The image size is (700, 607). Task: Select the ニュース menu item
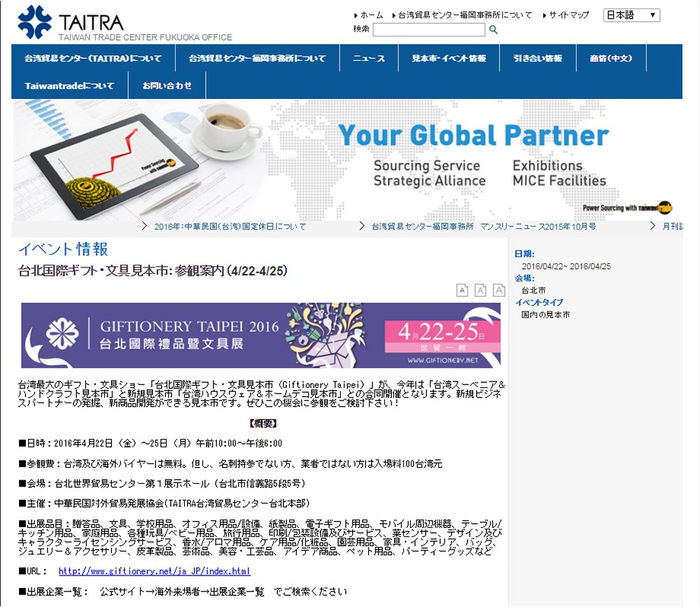click(x=369, y=58)
